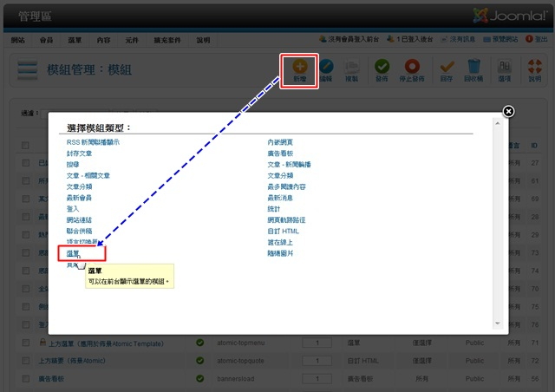Select 網站連結 module type
The height and width of the screenshot is (392, 555).
tap(79, 220)
